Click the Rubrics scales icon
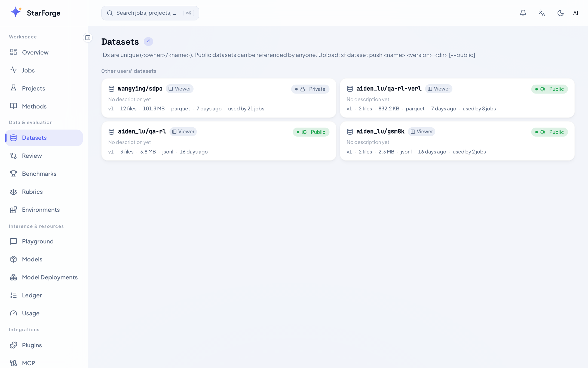The image size is (588, 368). [13, 192]
